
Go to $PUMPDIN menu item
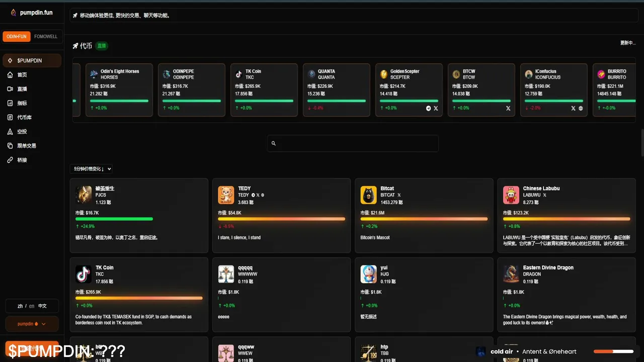click(x=32, y=60)
